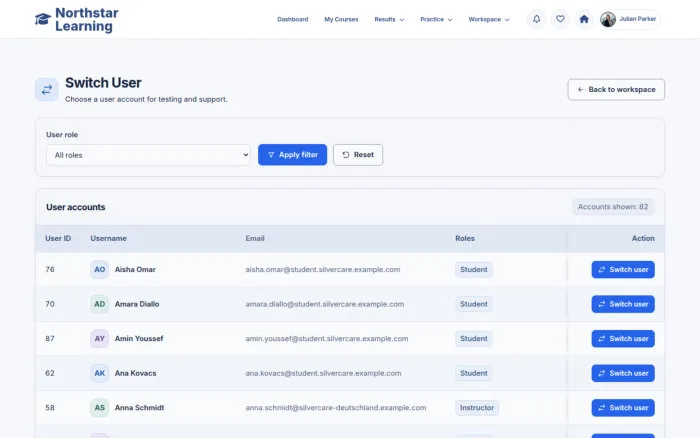This screenshot has width=700, height=438.
Task: Expand the Results menu
Action: [389, 20]
